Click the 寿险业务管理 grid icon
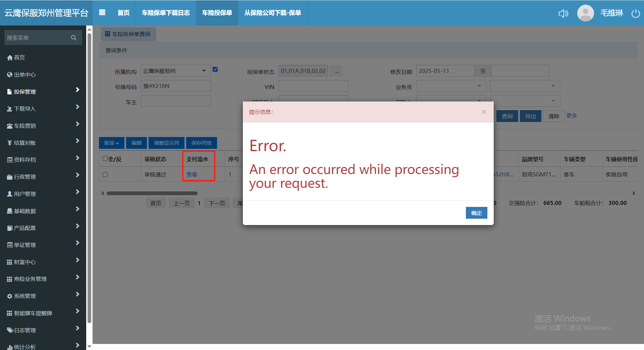 pyautogui.click(x=10, y=279)
